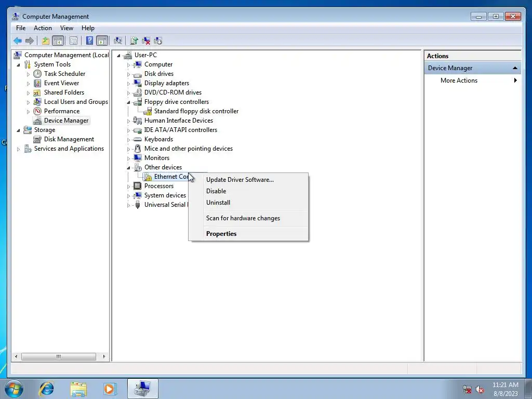Click the Back arrow toolbar icon
Viewport: 532px width, 399px height.
(x=18, y=41)
